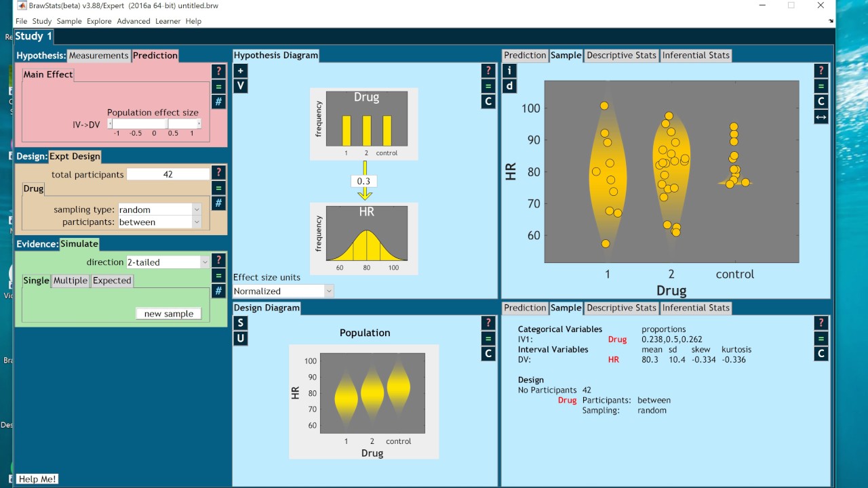Image resolution: width=868 pixels, height=488 pixels.
Task: Click the ? help icon in the Hypothesis panel
Action: [x=218, y=70]
